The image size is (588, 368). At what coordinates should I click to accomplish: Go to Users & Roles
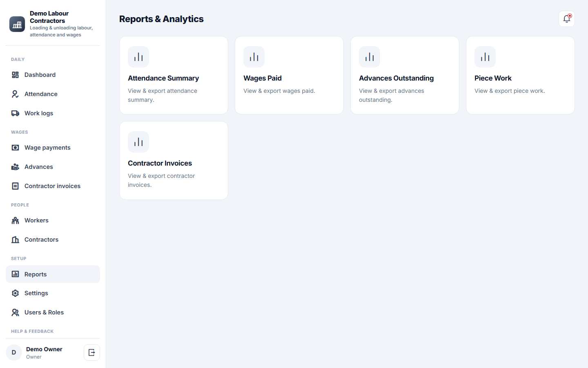pos(53,312)
